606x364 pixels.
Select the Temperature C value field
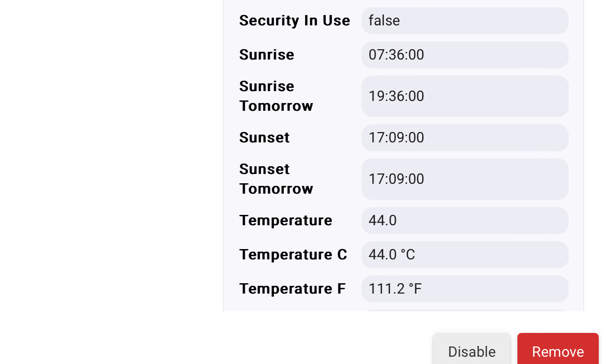click(465, 255)
